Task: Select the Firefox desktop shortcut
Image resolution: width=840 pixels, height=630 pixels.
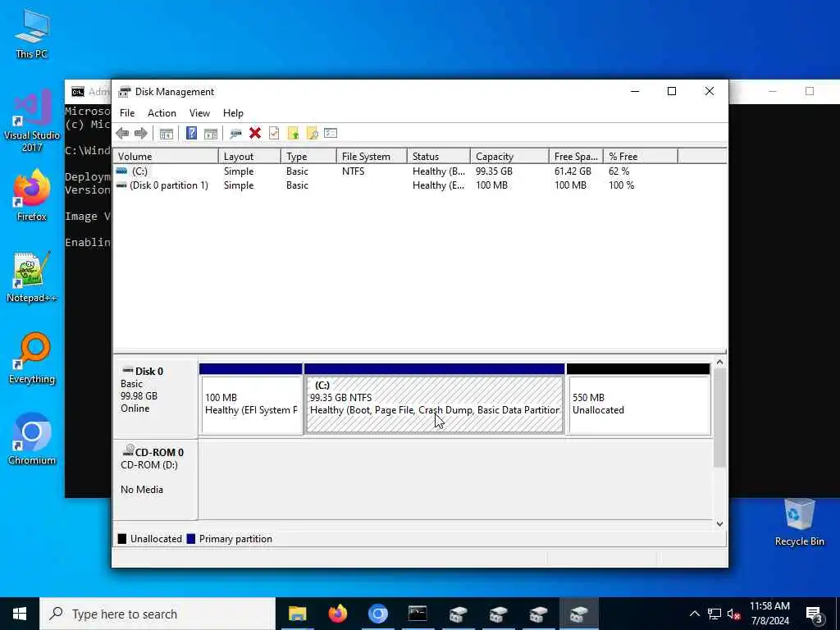Action: coord(32,195)
